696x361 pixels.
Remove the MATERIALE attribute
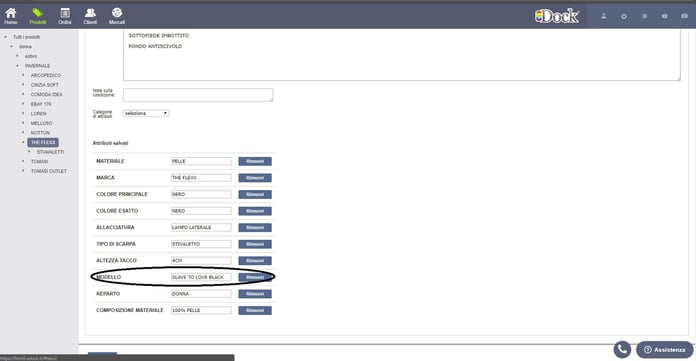pos(255,161)
